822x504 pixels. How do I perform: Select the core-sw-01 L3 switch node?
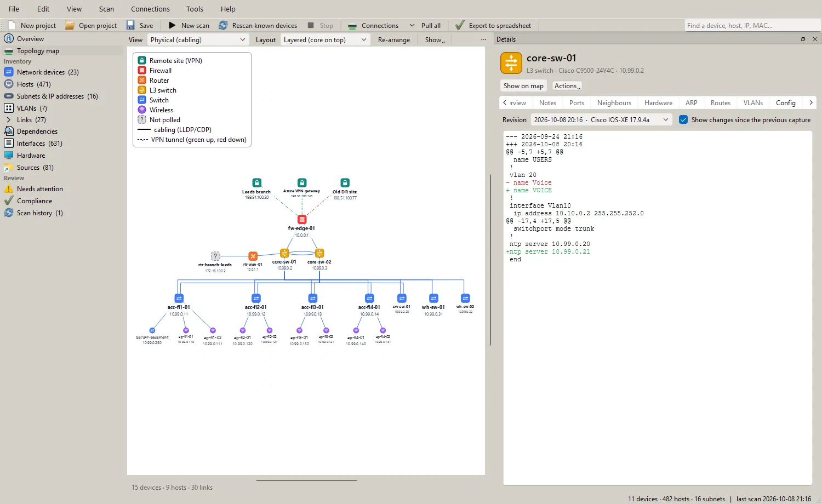tap(284, 253)
